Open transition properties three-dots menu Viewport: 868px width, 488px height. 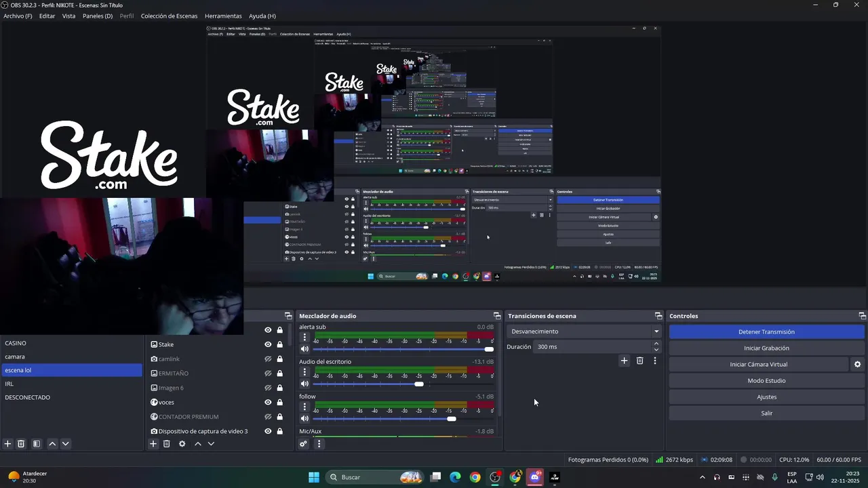click(654, 361)
